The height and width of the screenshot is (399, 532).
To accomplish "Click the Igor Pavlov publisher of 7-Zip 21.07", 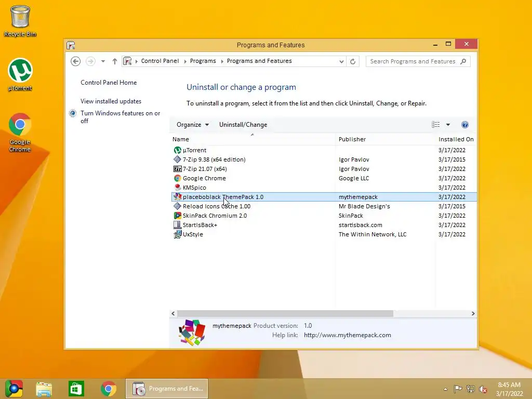I will point(353,169).
